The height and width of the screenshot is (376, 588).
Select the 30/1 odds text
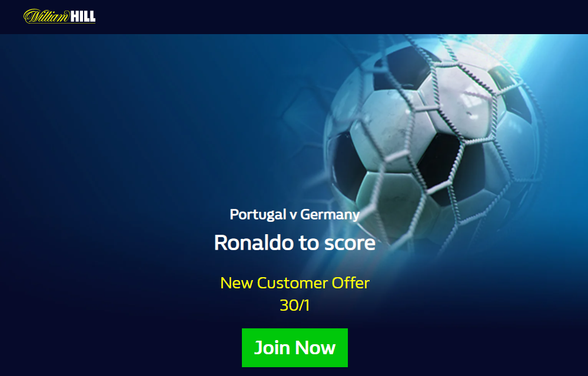(x=295, y=305)
